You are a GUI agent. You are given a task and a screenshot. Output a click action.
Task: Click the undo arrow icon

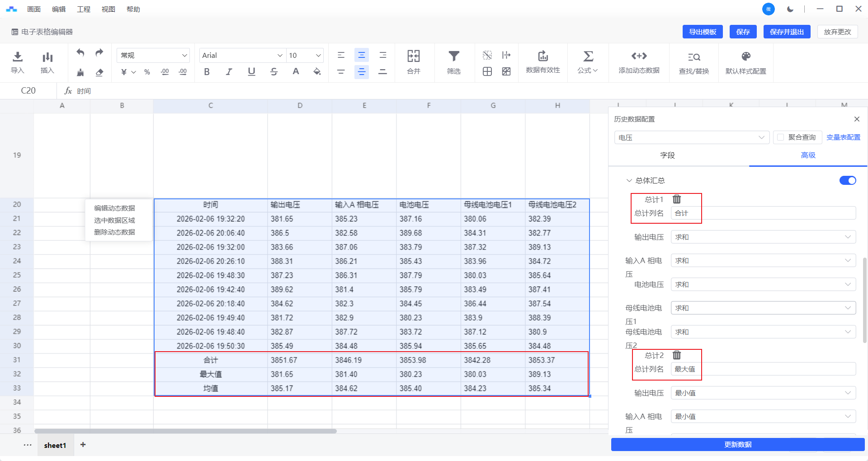pyautogui.click(x=80, y=52)
